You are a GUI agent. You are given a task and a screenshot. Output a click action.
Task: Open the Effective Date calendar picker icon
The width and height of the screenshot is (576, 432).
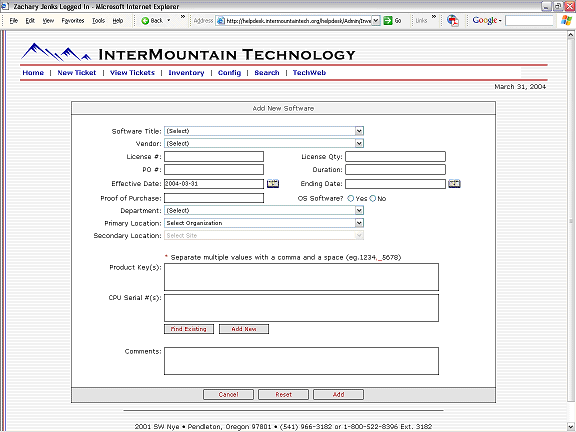(273, 184)
